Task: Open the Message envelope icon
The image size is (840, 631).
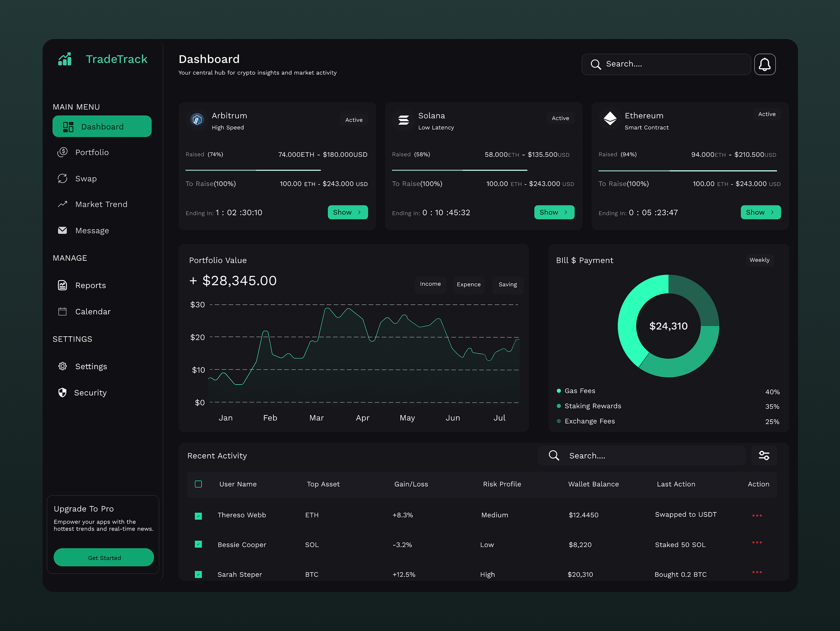Action: click(x=62, y=230)
